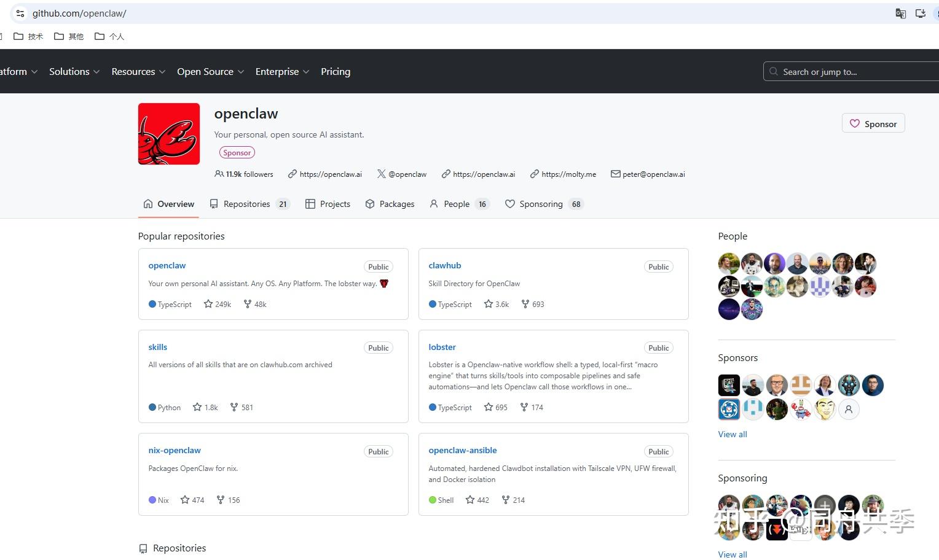Image resolution: width=939 pixels, height=560 pixels.
Task: Click the peter@openclaw.ai email link
Action: click(654, 174)
